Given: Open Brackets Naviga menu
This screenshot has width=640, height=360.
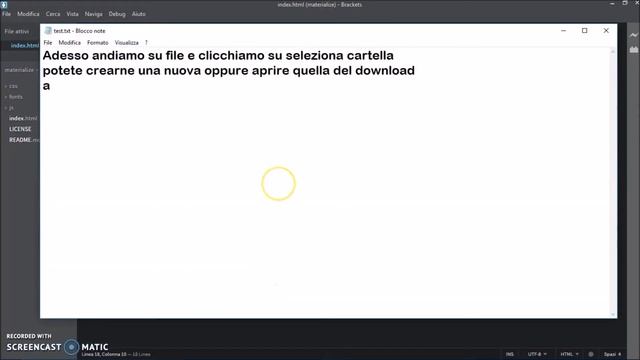Looking at the screenshot, I should pos(93,14).
